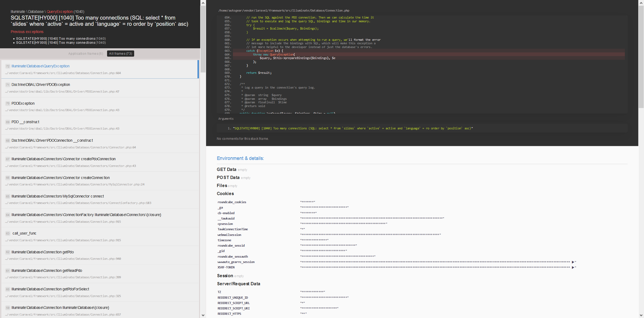
Task: Click the first argument SQLSTATE string
Action: [x=353, y=128]
